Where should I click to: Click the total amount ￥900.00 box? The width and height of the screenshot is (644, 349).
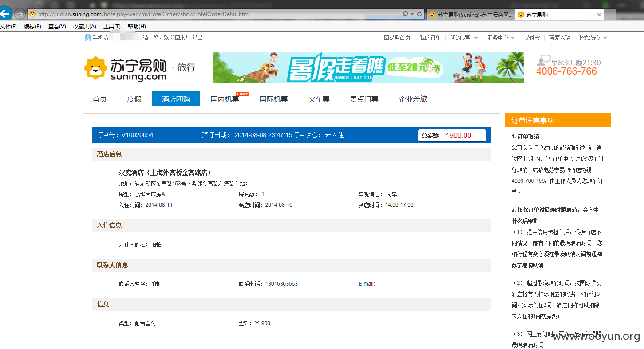(452, 135)
